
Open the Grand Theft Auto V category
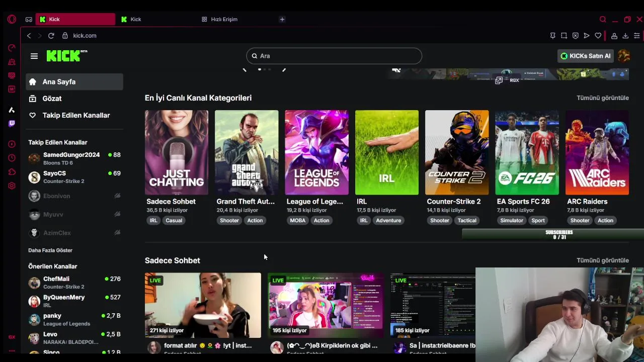(x=247, y=152)
